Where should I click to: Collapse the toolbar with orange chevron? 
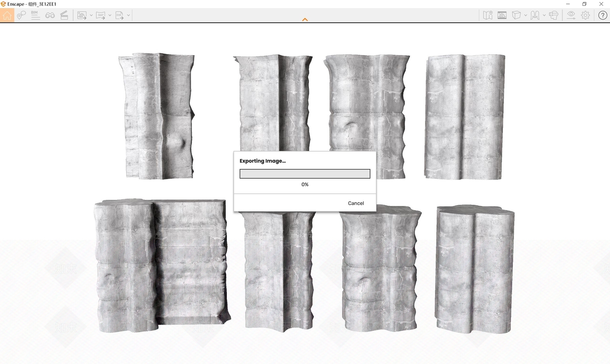305,19
